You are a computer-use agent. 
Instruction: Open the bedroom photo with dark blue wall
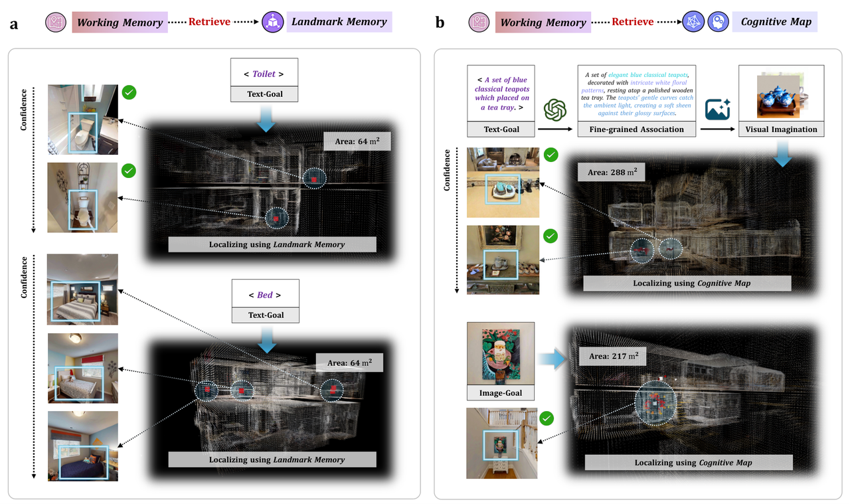(x=83, y=289)
